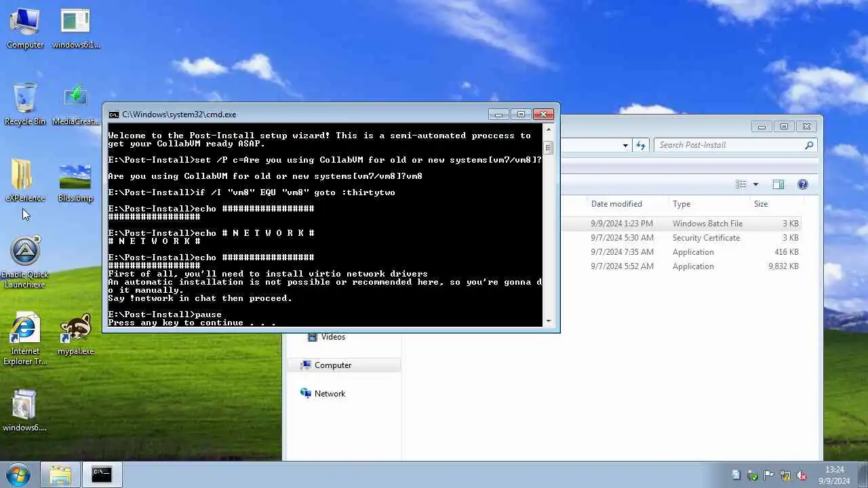The width and height of the screenshot is (868, 488).
Task: Click the '9/9/2024 1:23 PM' date cell
Action: pos(622,224)
